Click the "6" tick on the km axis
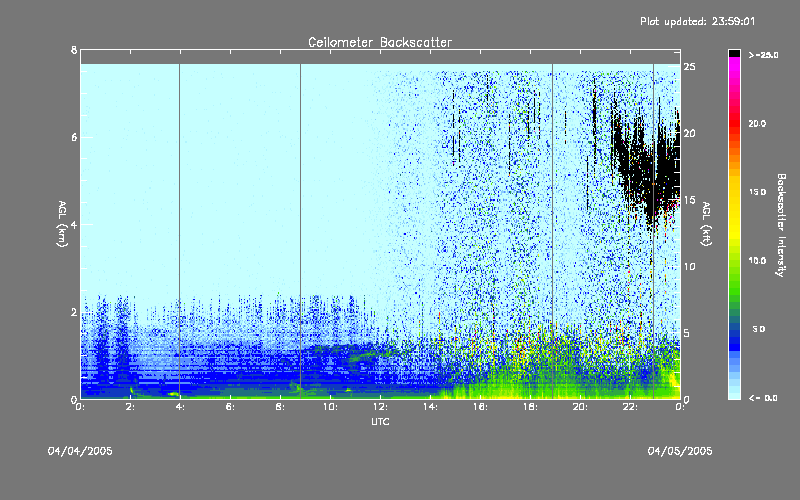Viewport: 800px width, 500px height. (74, 137)
